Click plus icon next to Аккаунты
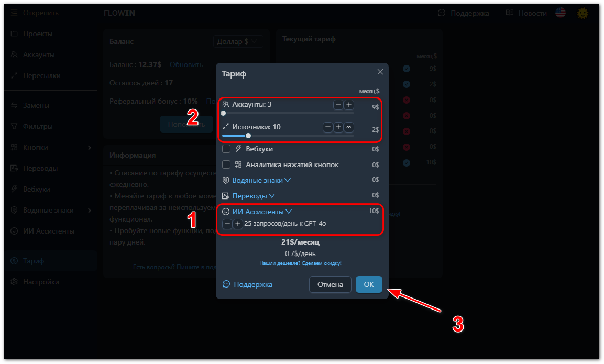The height and width of the screenshot is (364, 604). click(348, 105)
